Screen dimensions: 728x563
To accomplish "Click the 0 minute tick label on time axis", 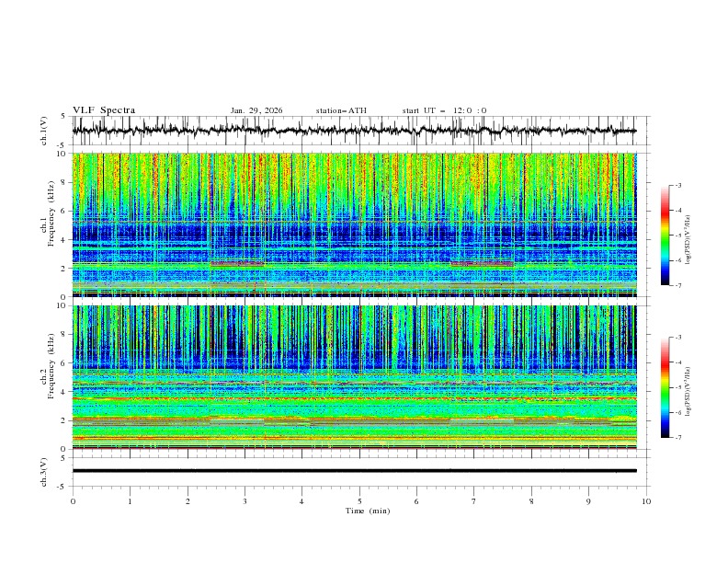I will [73, 500].
